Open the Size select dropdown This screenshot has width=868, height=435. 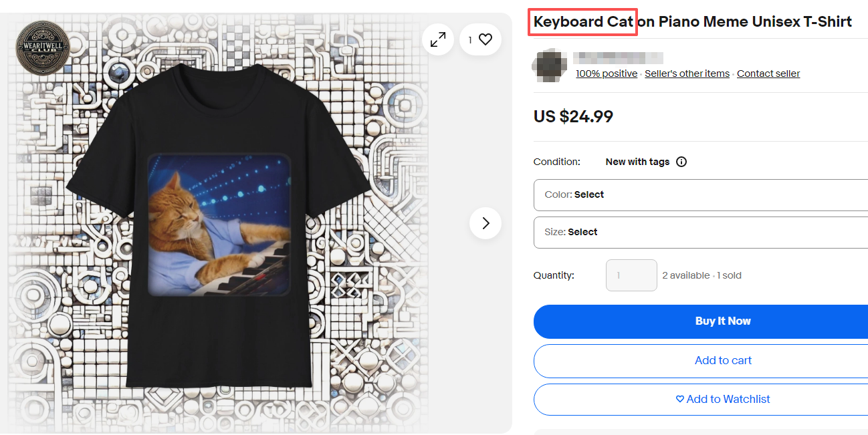point(700,233)
